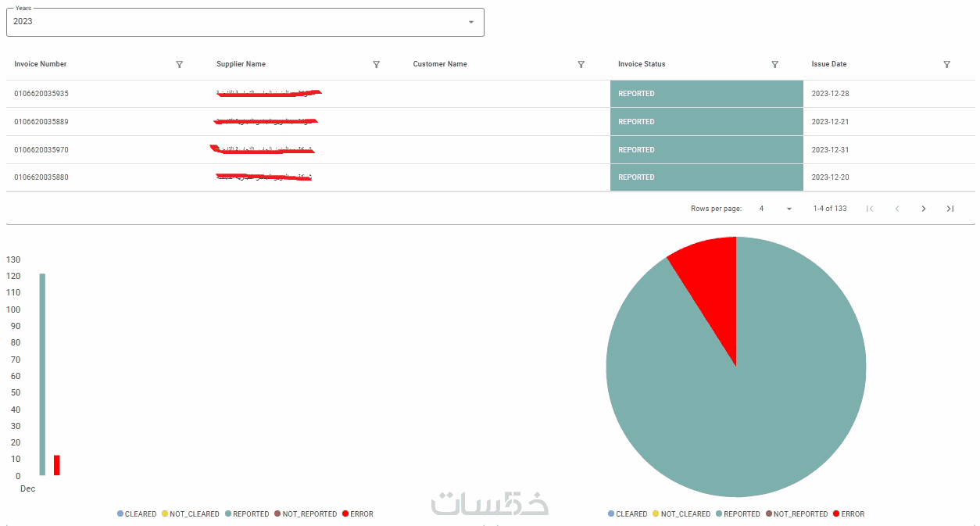980x526 pixels.
Task: Click the red ERROR bar for Dec
Action: coord(57,465)
